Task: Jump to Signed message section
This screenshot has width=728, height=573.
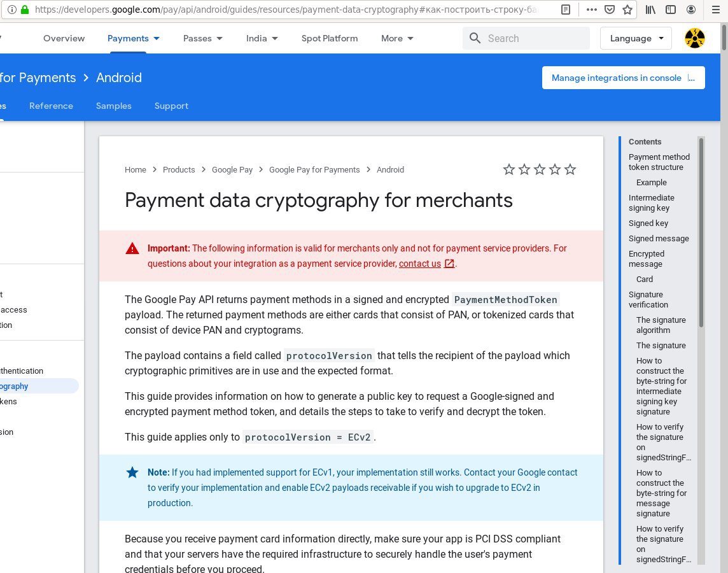Action: 659,239
